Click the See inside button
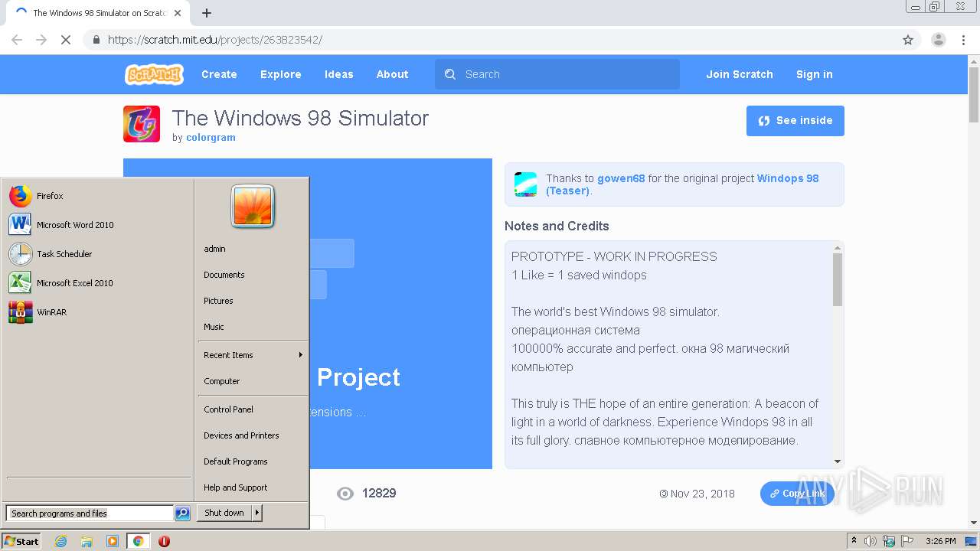The width and height of the screenshot is (980, 551). pos(795,121)
